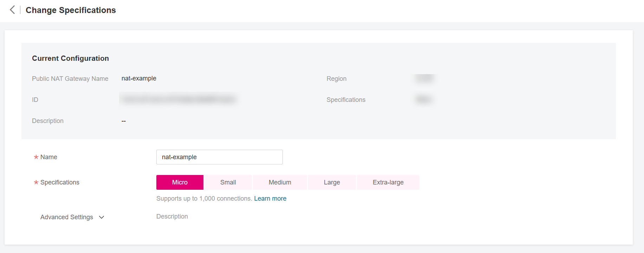Image resolution: width=644 pixels, height=253 pixels.
Task: Click the Public NAT Gateway Name label
Action: pos(70,79)
